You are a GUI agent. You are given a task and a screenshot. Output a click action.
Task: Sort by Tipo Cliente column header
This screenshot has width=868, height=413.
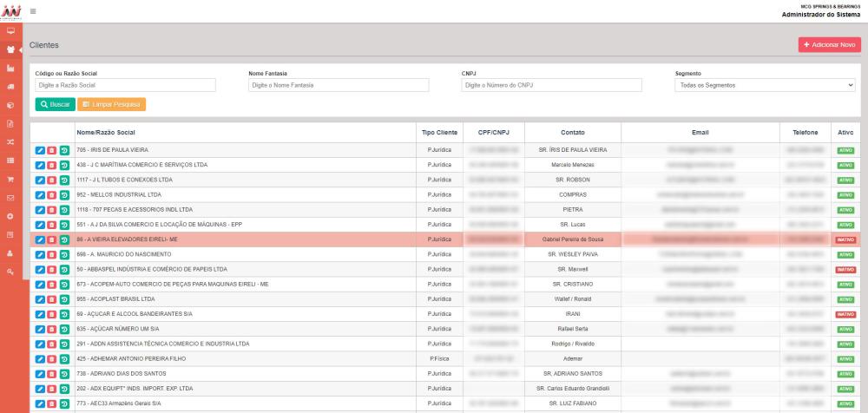coord(439,132)
